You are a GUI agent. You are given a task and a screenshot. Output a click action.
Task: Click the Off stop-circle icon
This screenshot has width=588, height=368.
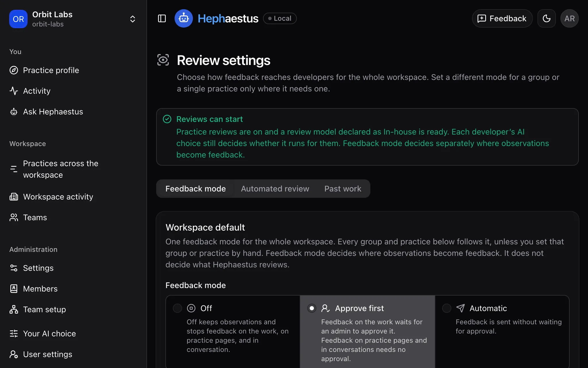(x=191, y=308)
